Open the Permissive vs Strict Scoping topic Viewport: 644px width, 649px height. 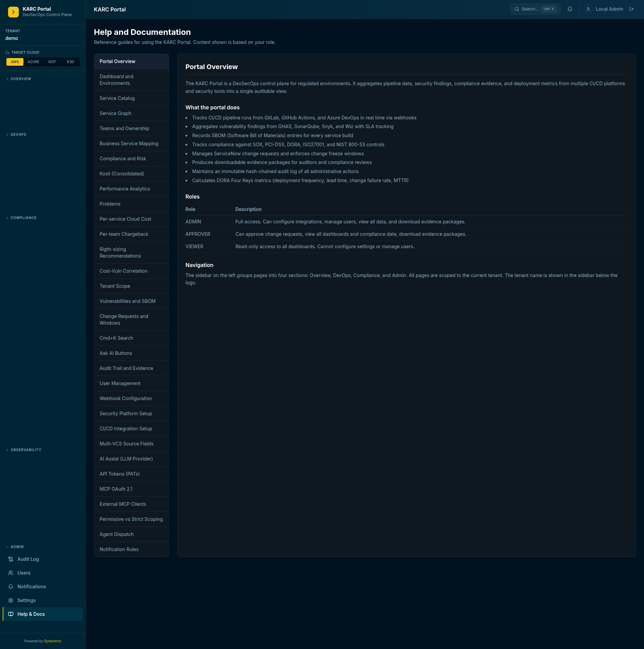131,520
